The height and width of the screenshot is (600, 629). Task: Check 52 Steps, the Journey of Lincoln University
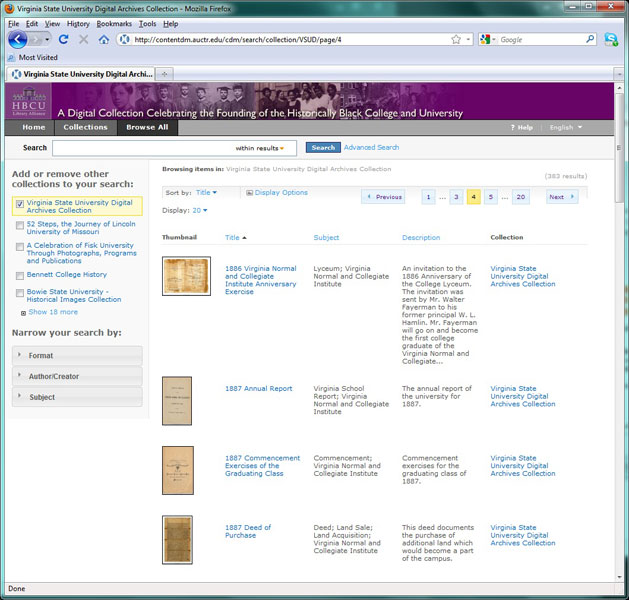tap(20, 225)
